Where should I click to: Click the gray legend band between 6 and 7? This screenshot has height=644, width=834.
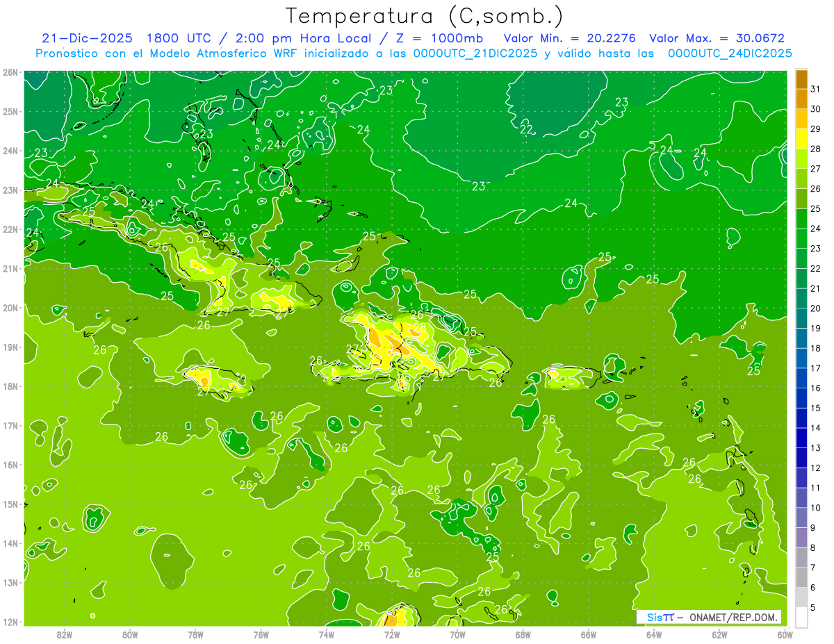[x=801, y=577]
